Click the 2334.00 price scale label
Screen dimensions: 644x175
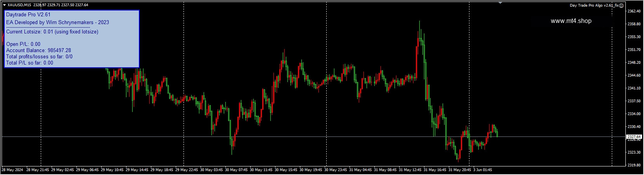point(634,114)
